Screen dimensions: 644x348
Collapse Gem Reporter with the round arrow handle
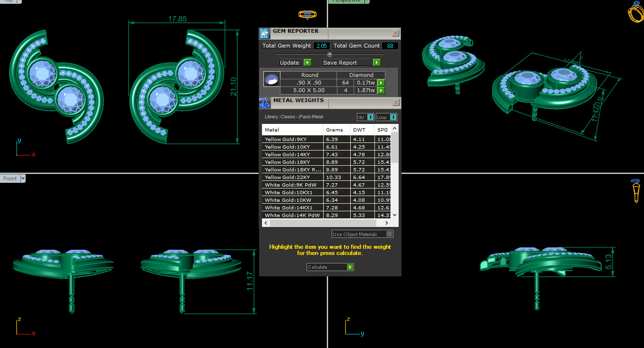(x=330, y=54)
